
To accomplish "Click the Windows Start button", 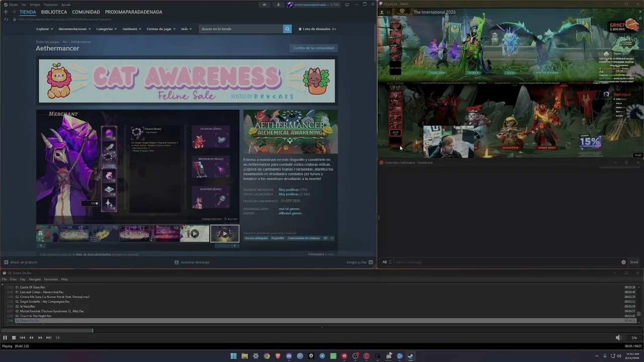I will click(233, 356).
